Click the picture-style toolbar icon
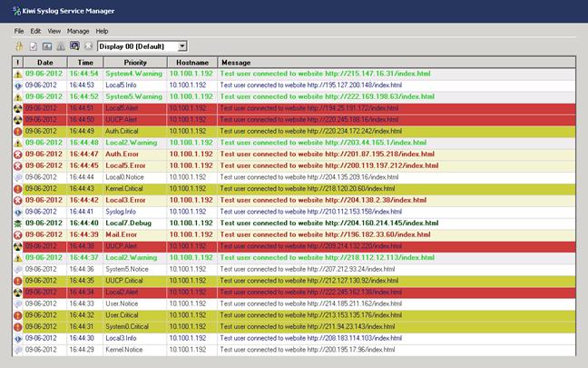588x368 pixels. click(46, 45)
